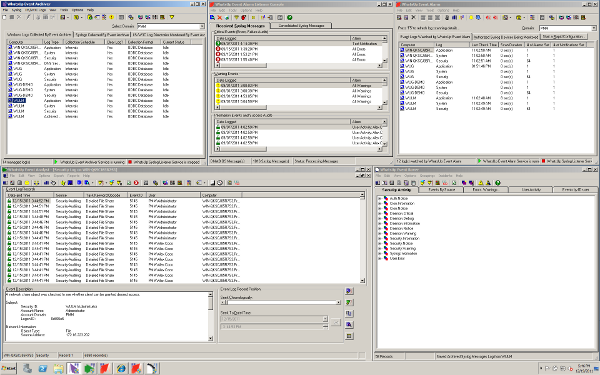Click the Event Log Records vertical scrollbar
The image size is (600, 375).
coord(362,237)
